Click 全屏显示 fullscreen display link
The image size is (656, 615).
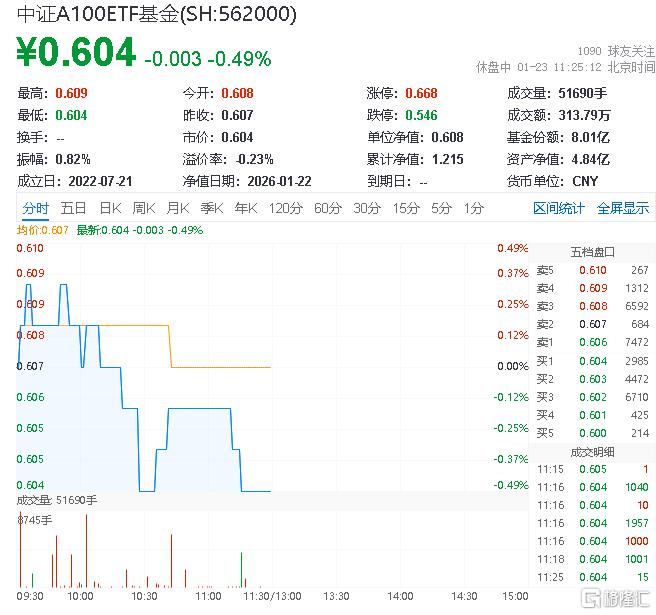click(x=623, y=208)
